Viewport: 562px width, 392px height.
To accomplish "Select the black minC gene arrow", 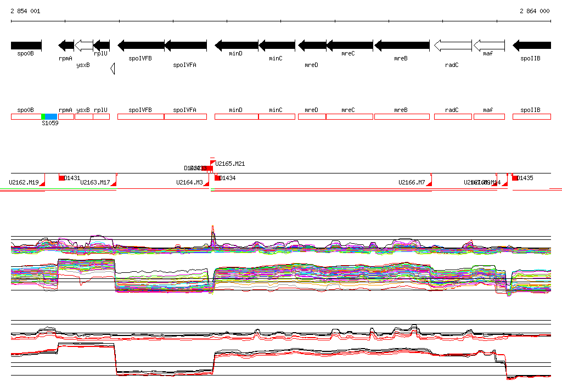I will pyautogui.click(x=277, y=46).
